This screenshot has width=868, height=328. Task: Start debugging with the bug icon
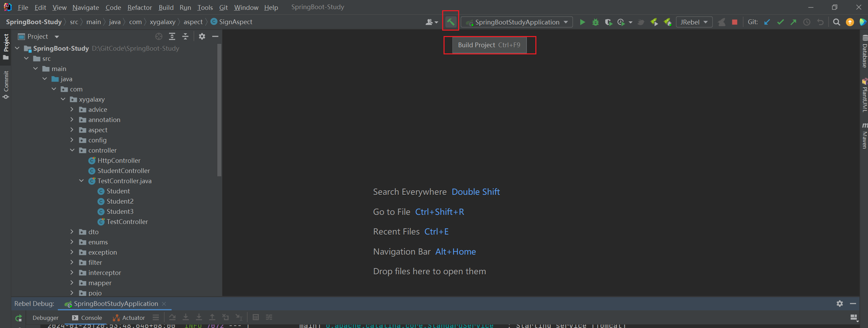(595, 22)
